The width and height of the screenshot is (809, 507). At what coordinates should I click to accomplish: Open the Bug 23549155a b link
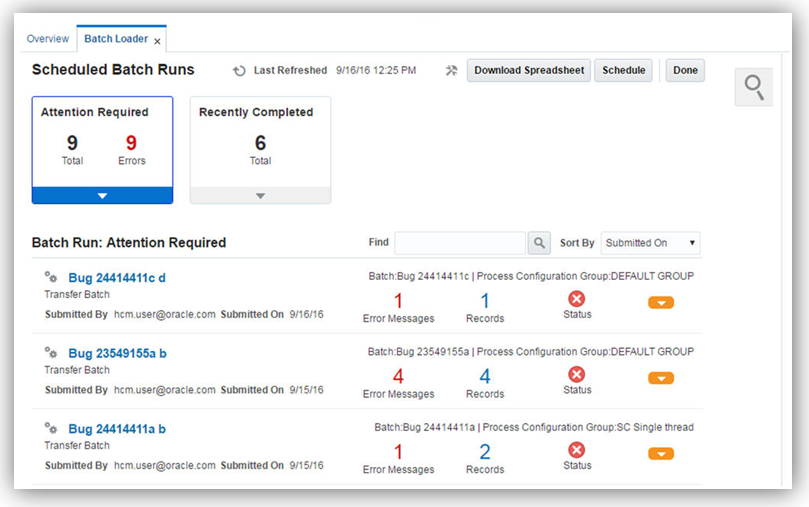click(x=118, y=353)
